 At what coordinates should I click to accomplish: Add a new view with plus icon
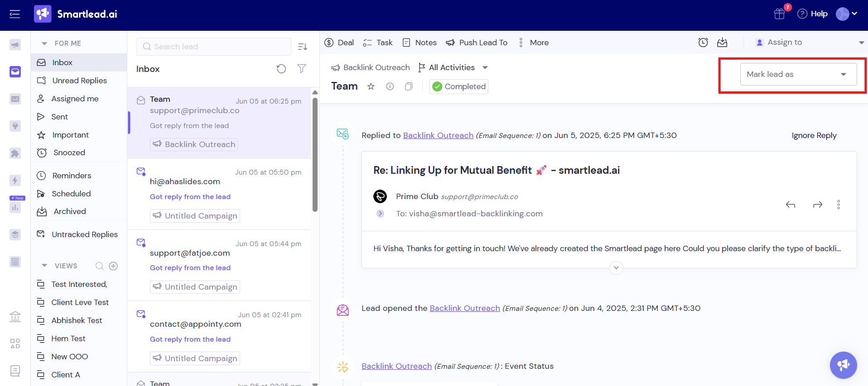113,266
